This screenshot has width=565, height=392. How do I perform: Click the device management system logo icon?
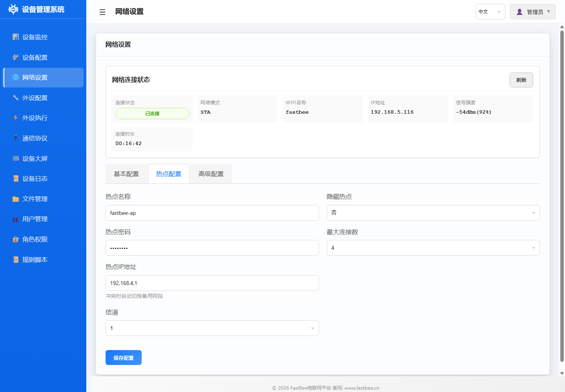[13, 9]
